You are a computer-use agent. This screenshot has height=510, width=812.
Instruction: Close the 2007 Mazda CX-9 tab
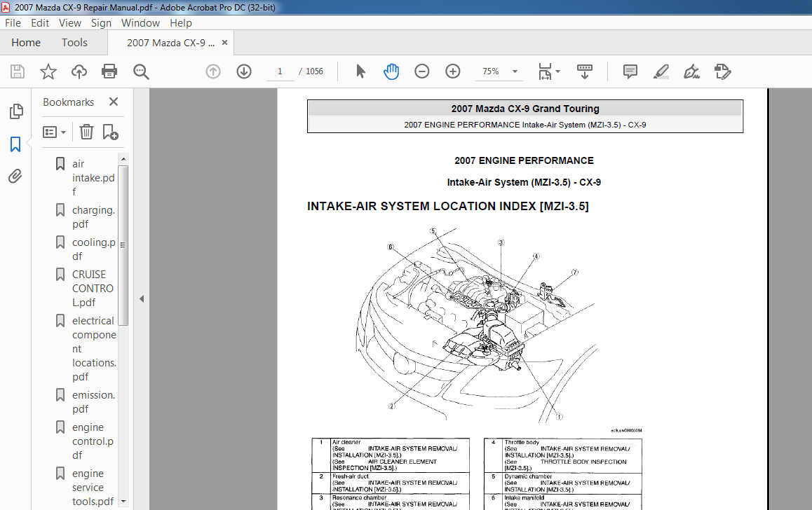click(x=225, y=43)
